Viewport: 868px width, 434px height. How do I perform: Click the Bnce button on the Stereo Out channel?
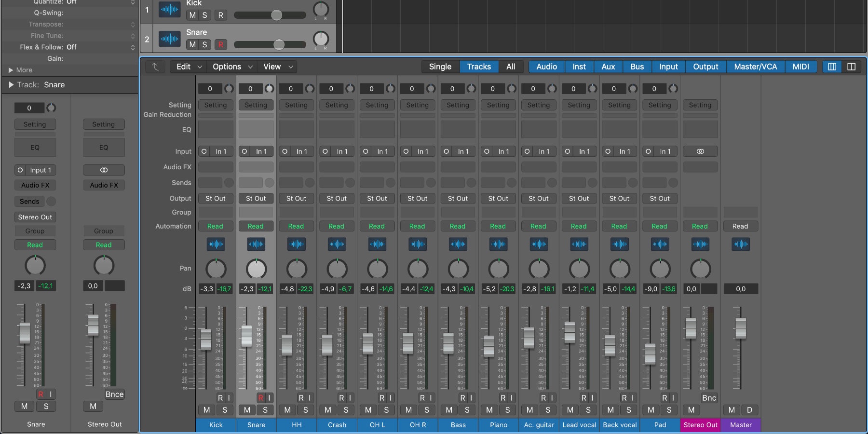[x=709, y=398]
